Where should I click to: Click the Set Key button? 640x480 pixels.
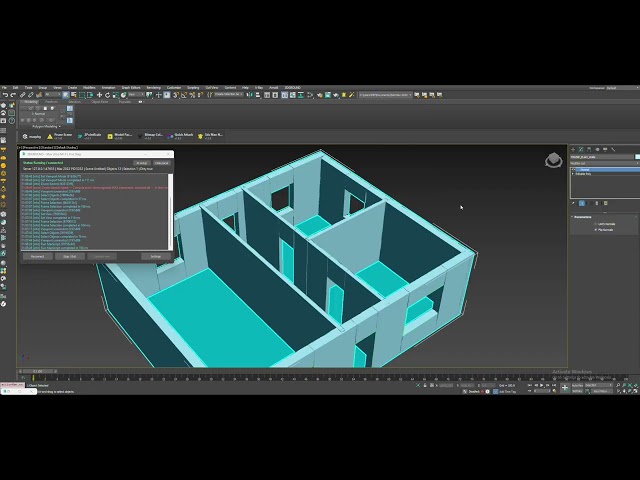tap(577, 391)
